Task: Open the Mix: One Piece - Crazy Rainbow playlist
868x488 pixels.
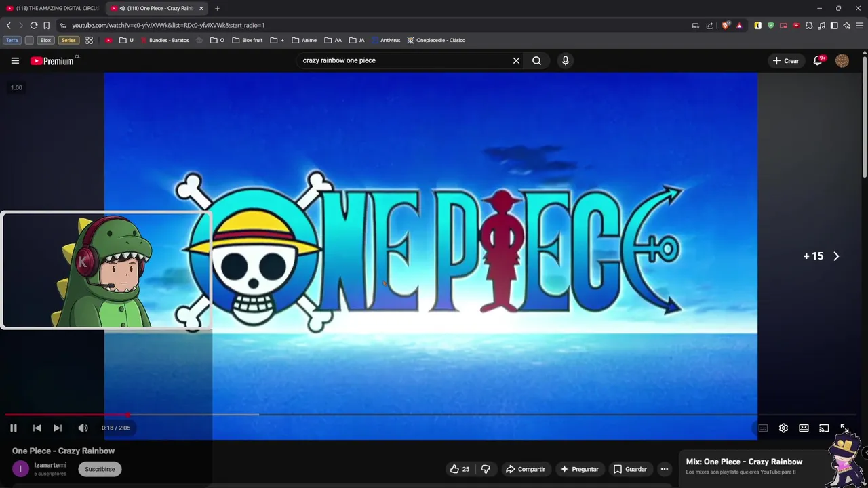Action: click(x=744, y=462)
